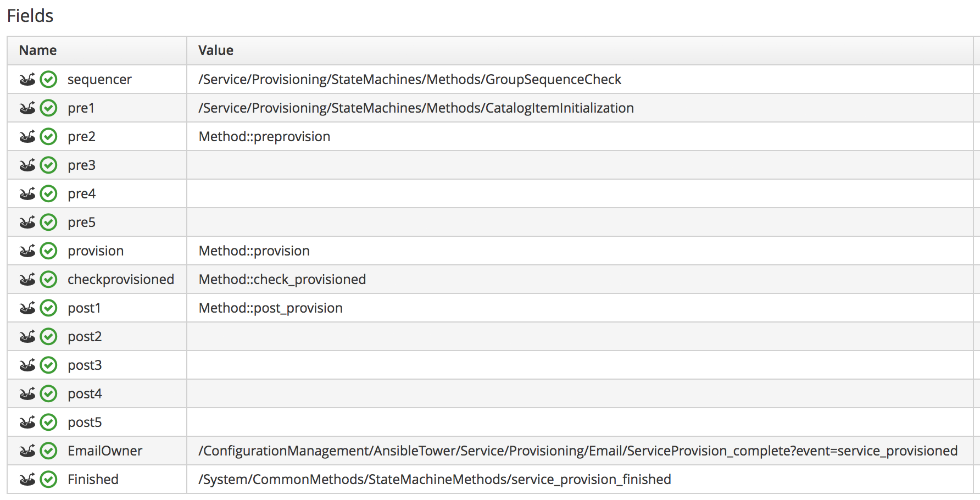This screenshot has width=980, height=500.
Task: Select the Method::preprovision value cell
Action: point(264,137)
